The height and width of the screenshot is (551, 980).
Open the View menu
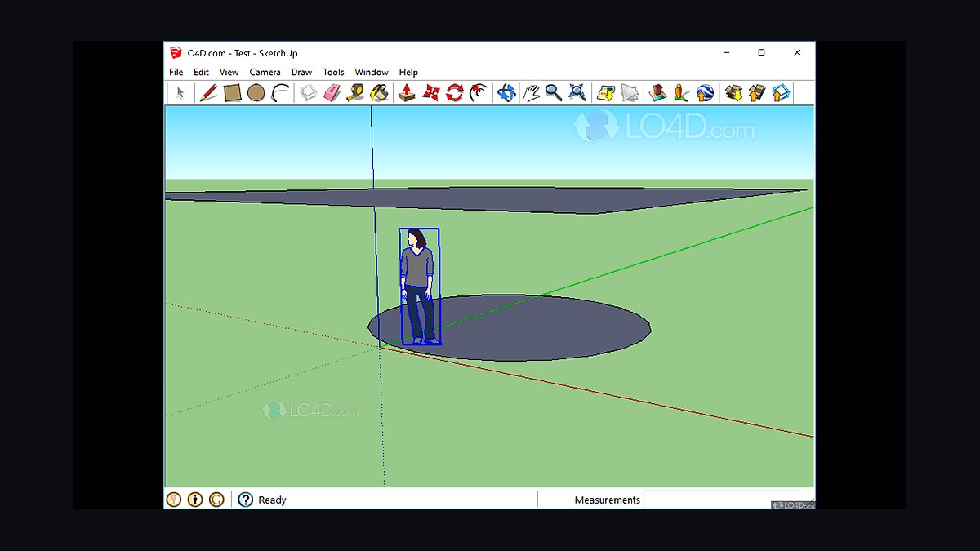229,72
